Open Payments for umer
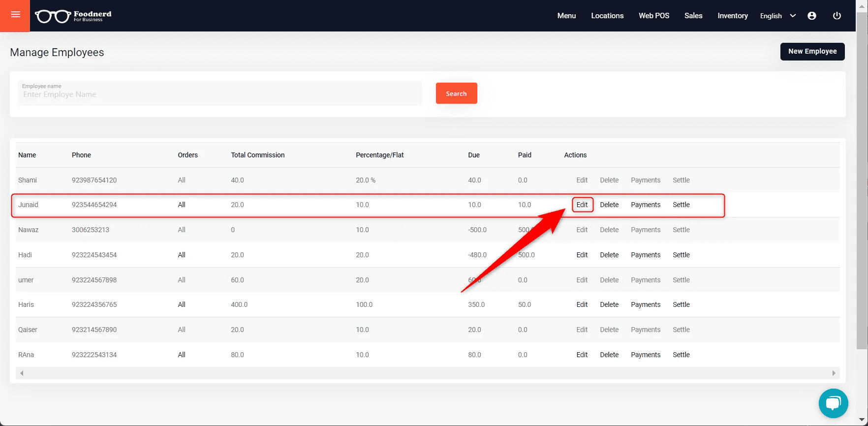Image resolution: width=868 pixels, height=426 pixels. point(646,280)
